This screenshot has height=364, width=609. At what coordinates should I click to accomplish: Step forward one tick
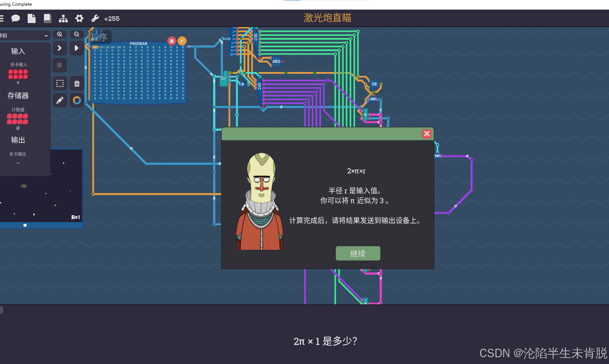(60, 48)
